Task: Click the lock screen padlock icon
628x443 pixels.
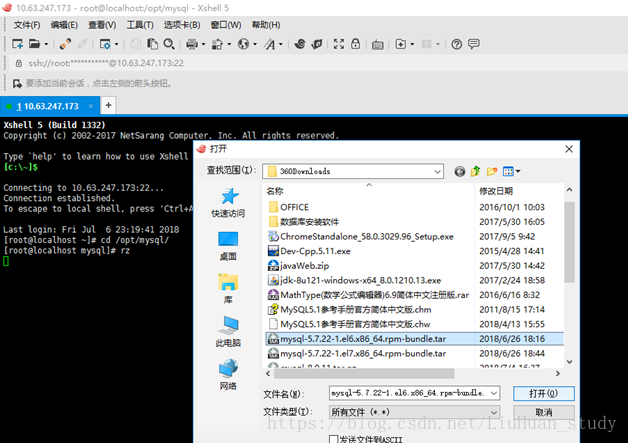Action: point(355,44)
